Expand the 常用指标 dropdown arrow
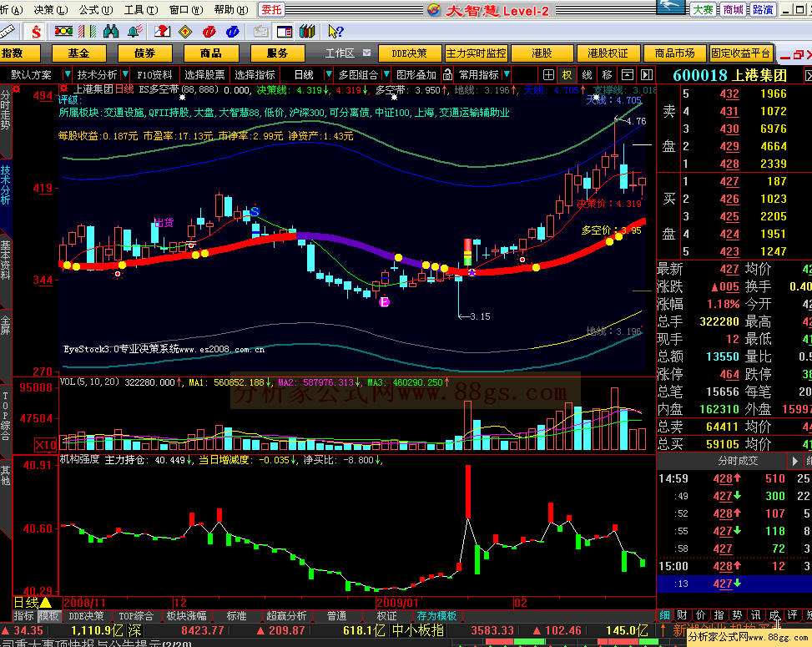The image size is (812, 647). click(507, 75)
